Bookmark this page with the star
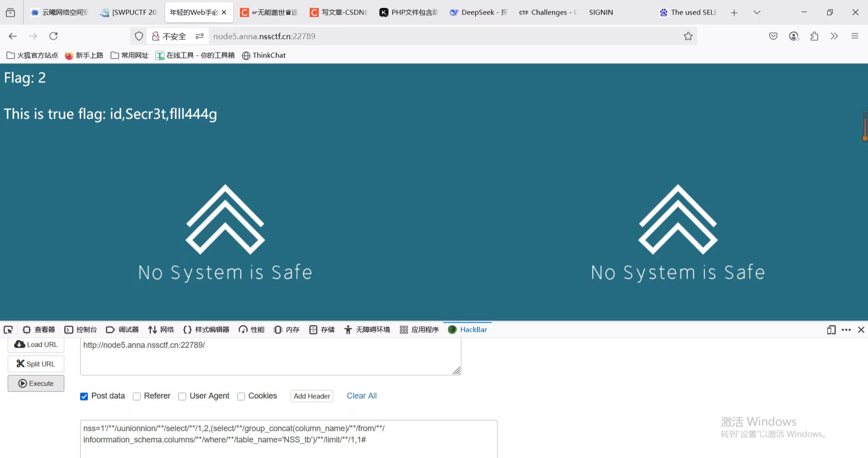This screenshot has height=458, width=868. click(688, 36)
